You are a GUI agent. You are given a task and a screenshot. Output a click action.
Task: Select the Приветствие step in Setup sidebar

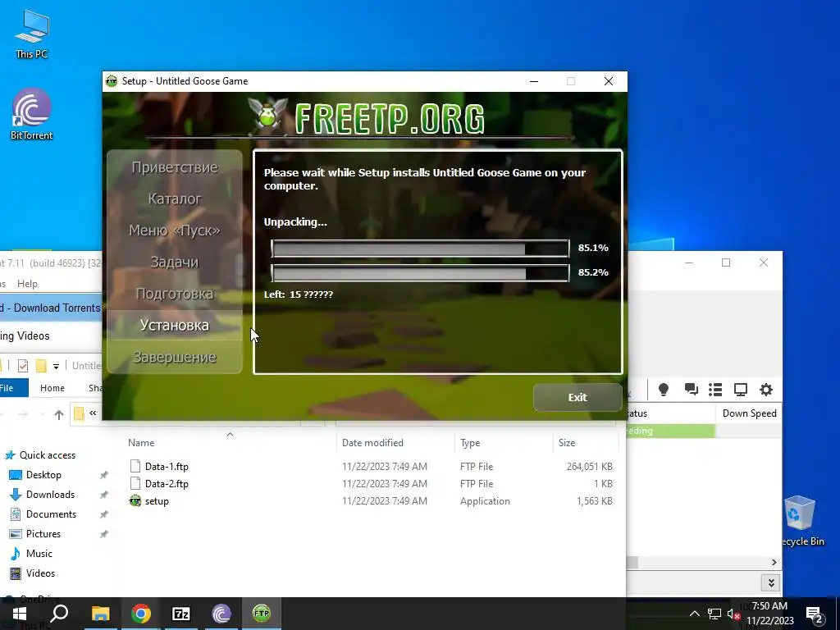pos(175,167)
